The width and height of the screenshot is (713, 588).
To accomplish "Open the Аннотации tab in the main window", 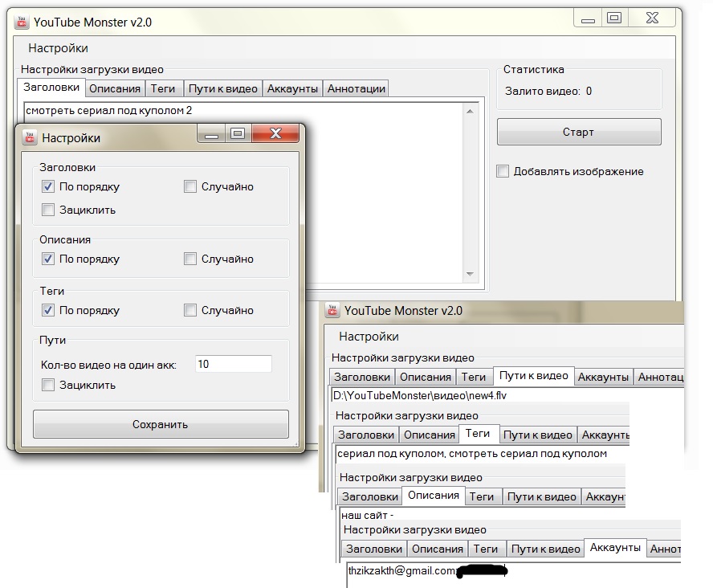I will (x=356, y=88).
